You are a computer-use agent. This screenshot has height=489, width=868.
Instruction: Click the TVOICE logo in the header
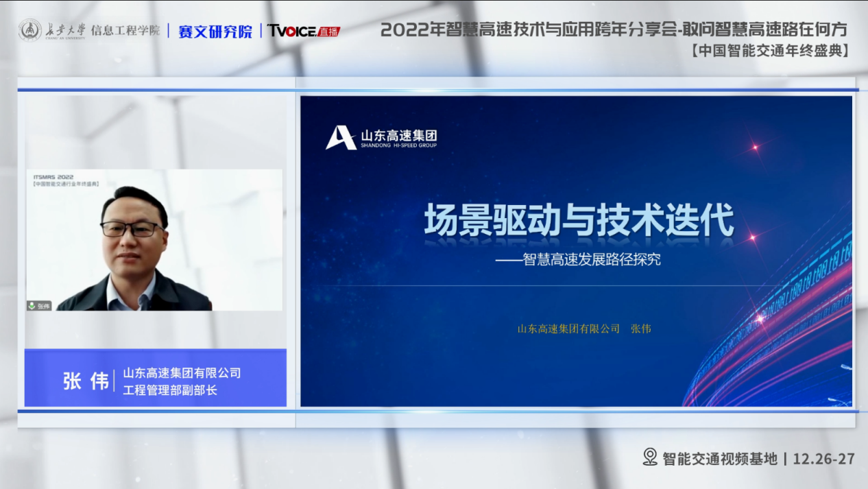click(291, 31)
